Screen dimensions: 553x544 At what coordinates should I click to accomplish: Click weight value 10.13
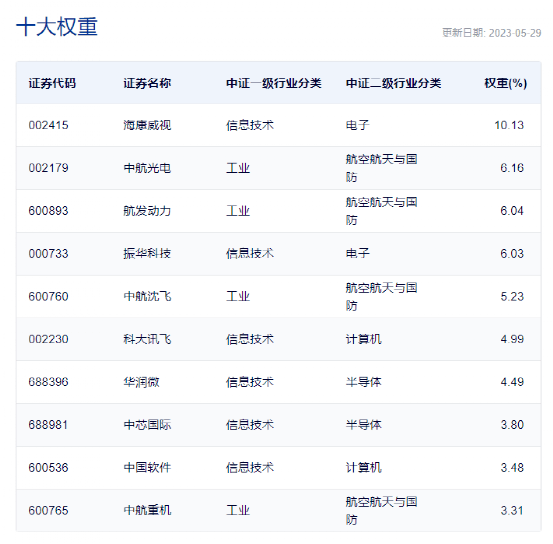click(509, 125)
